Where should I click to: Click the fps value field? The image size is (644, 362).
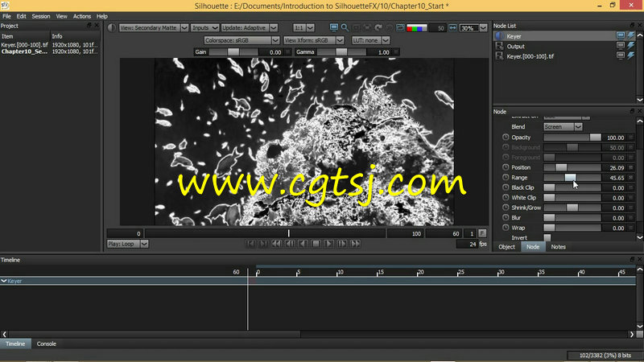(467, 244)
